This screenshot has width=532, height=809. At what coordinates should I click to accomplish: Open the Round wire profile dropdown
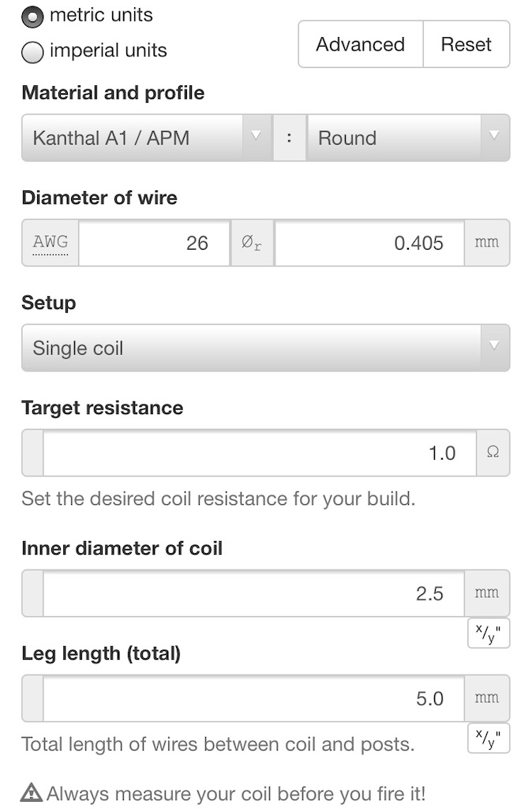pyautogui.click(x=408, y=137)
